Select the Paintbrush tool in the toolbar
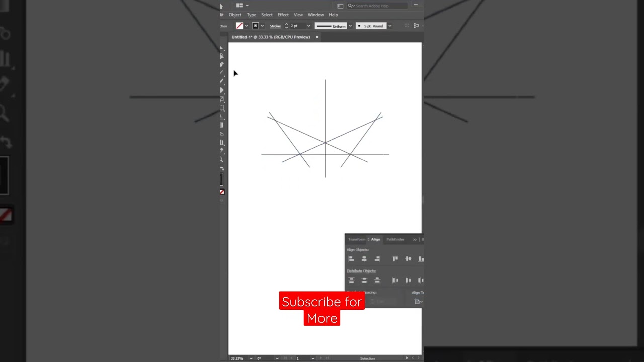Image resolution: width=644 pixels, height=362 pixels. (x=222, y=81)
